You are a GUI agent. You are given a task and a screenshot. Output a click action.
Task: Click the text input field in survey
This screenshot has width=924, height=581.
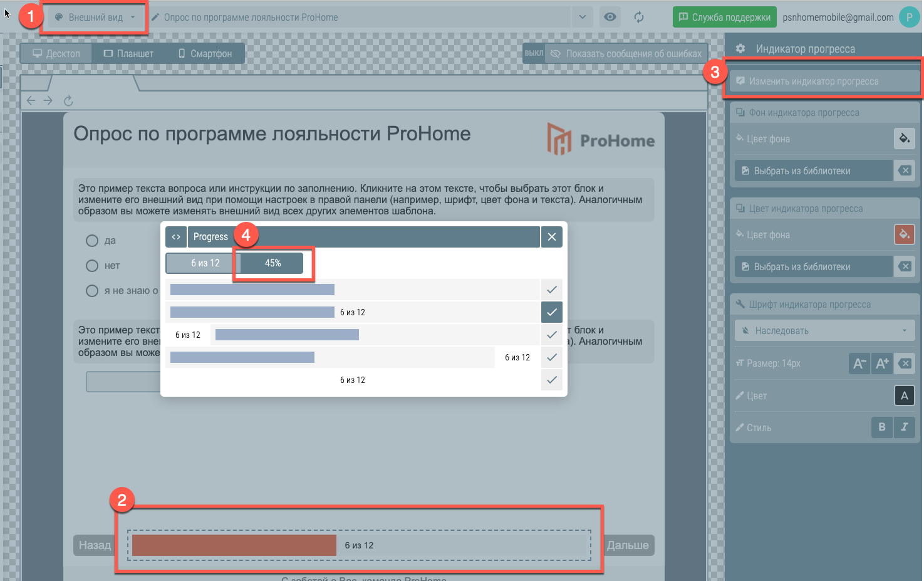pyautogui.click(x=123, y=382)
